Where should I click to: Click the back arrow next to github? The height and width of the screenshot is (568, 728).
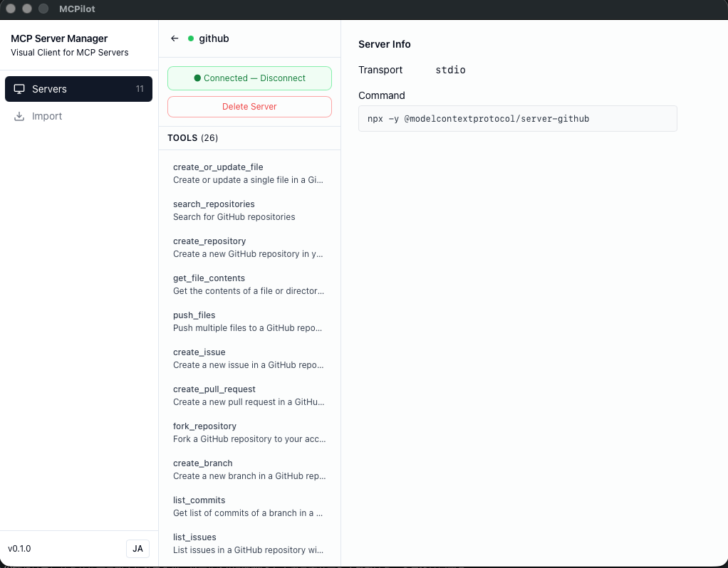(x=175, y=38)
